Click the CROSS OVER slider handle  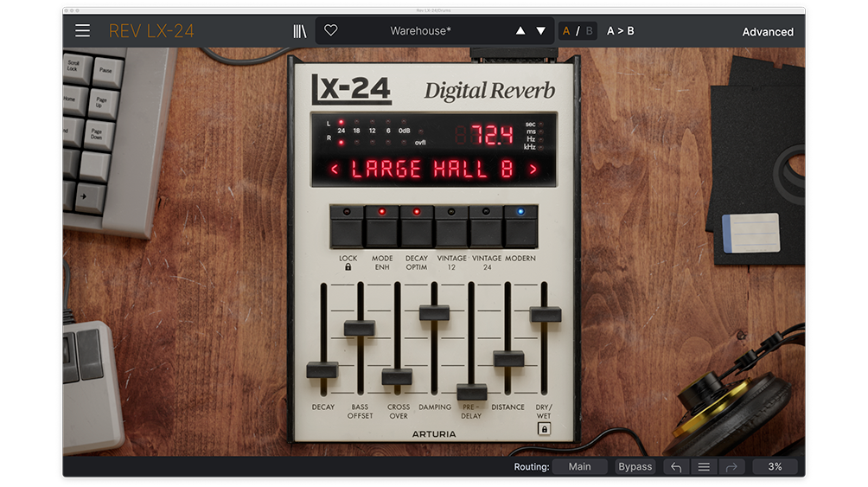coord(397,377)
